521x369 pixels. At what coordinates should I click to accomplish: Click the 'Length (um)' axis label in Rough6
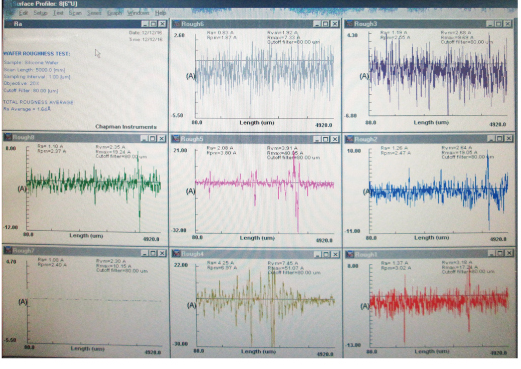257,123
